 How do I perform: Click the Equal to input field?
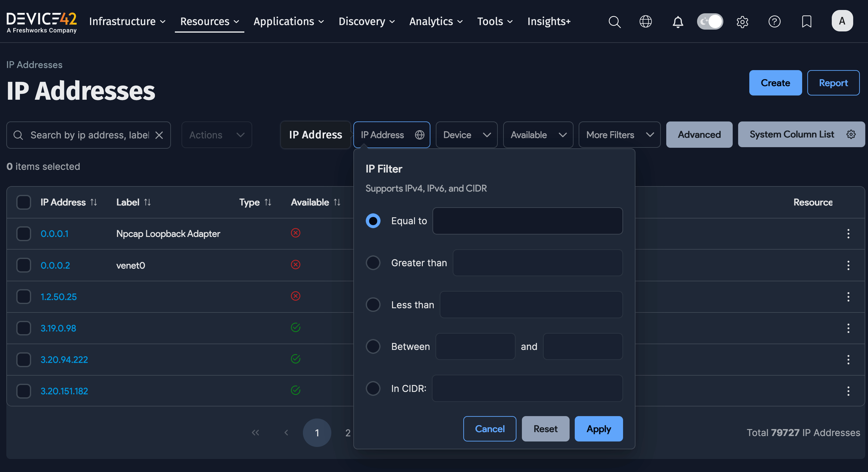point(527,221)
